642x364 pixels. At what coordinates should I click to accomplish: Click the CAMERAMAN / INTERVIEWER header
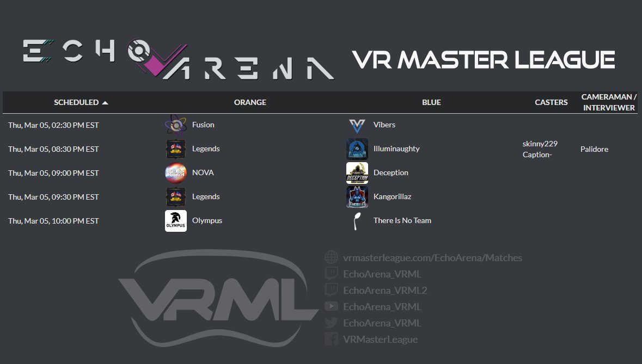point(609,102)
